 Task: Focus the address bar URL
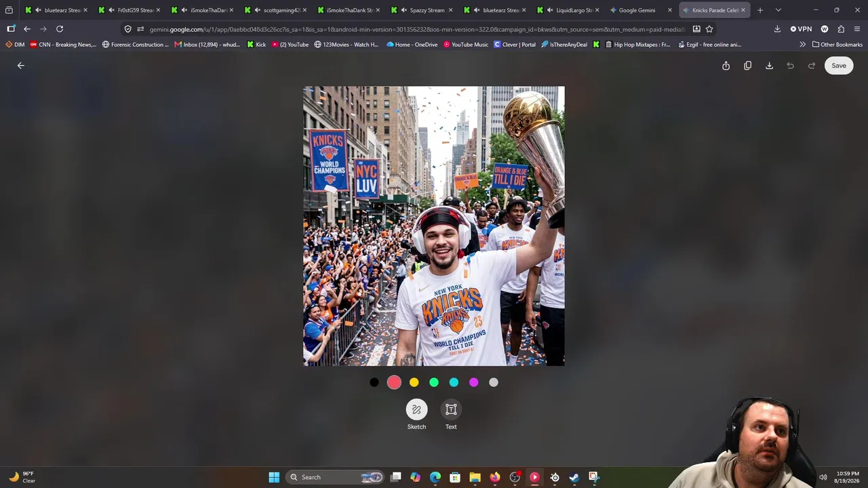[x=416, y=29]
